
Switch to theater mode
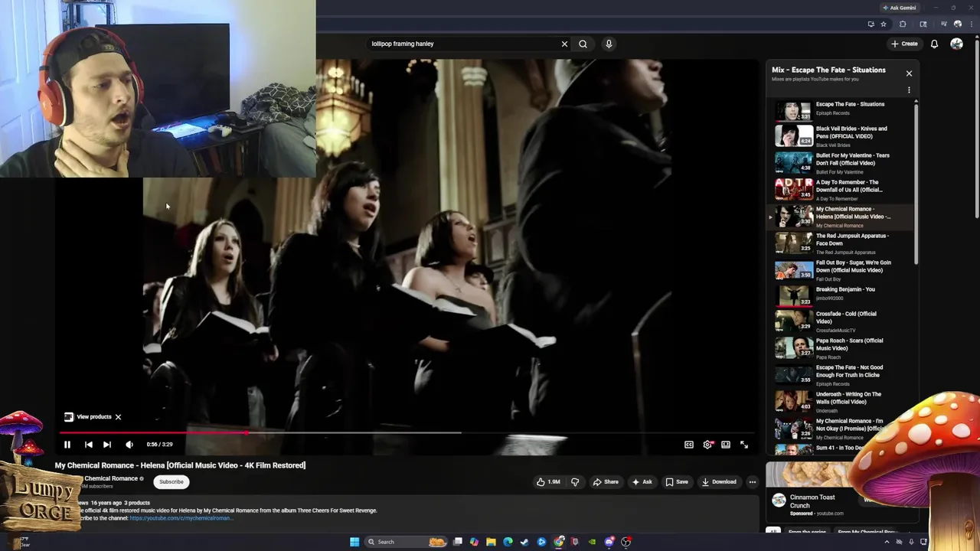[x=726, y=445]
